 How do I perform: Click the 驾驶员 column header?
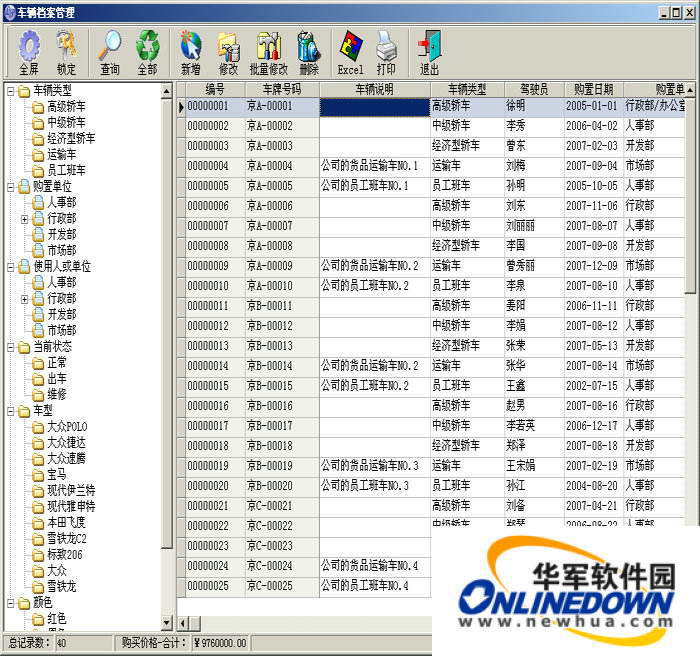pos(534,89)
